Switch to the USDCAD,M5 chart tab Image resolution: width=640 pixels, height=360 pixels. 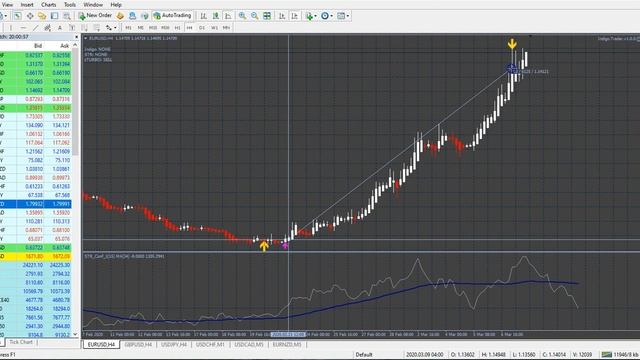[249, 345]
